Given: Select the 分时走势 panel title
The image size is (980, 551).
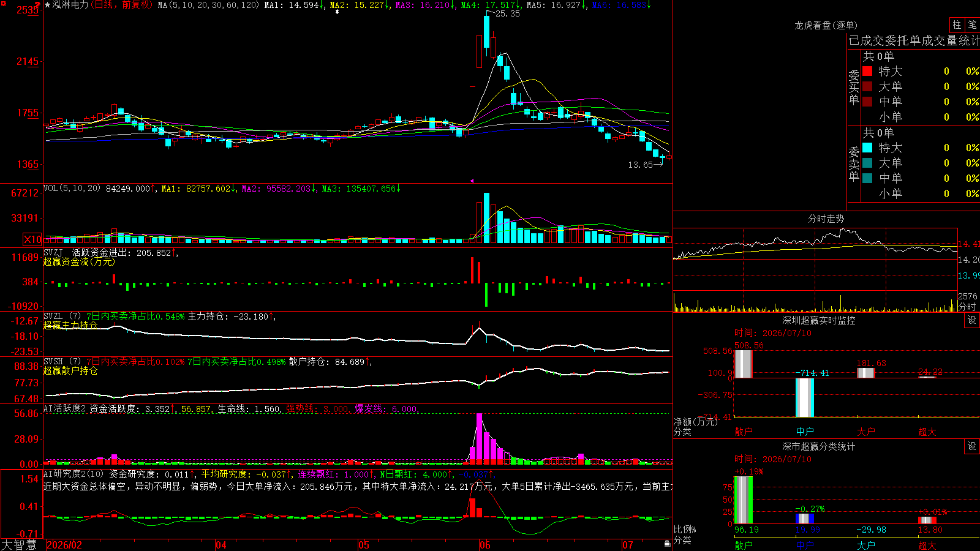Looking at the screenshot, I should click(826, 219).
